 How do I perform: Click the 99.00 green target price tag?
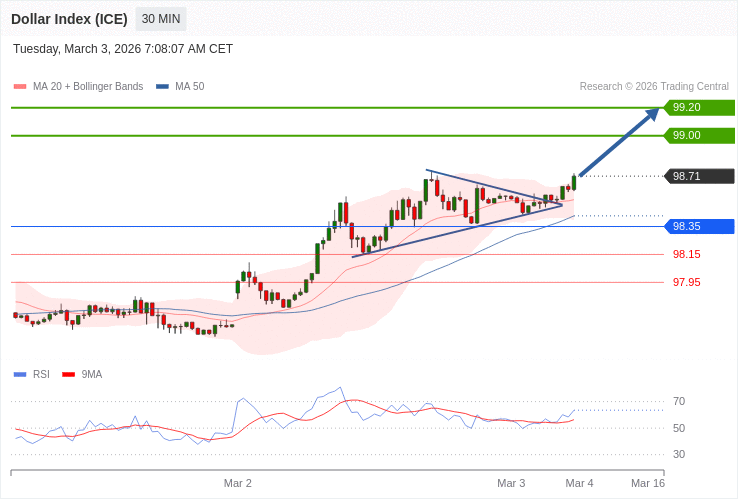[699, 136]
